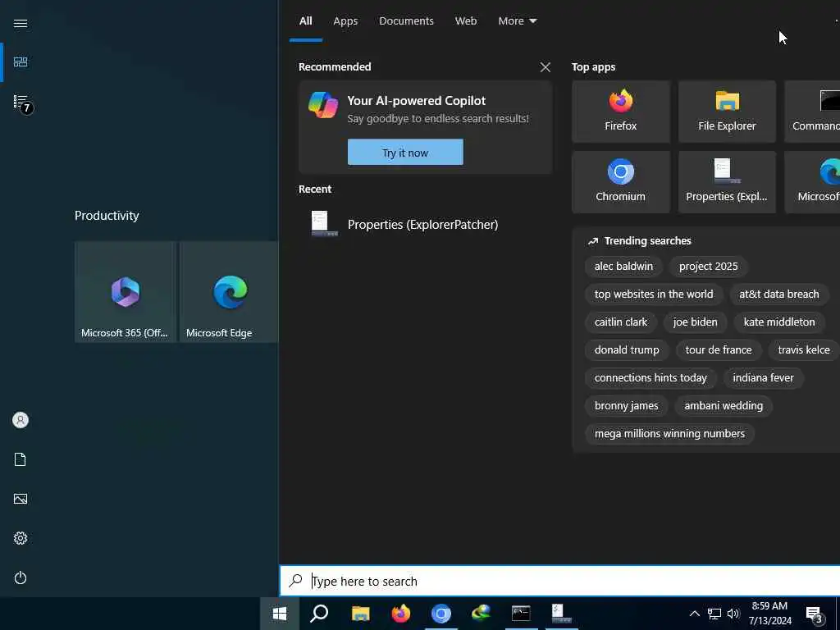840x630 pixels.
Task: Search trending term tour de france
Action: pyautogui.click(x=719, y=349)
